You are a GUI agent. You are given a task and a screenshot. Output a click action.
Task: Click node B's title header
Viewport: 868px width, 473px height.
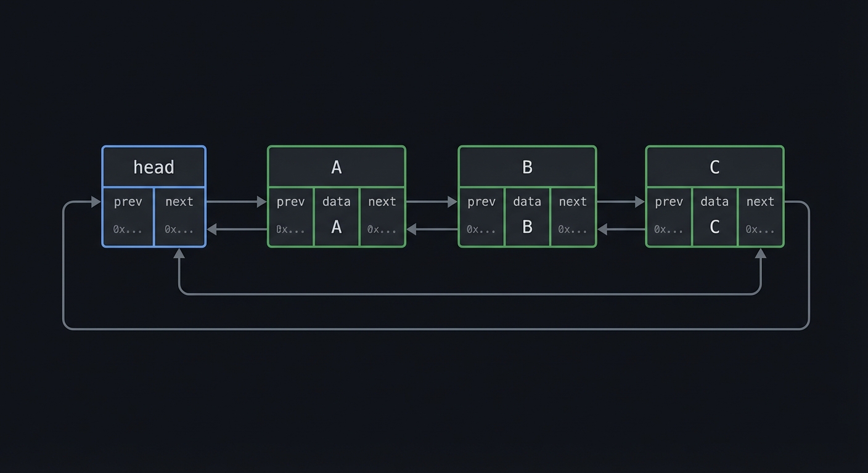click(x=527, y=167)
